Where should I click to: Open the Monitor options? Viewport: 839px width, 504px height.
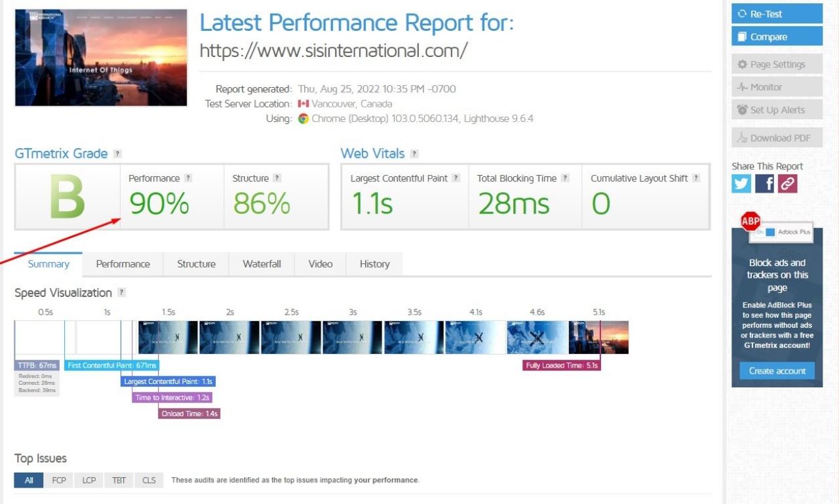click(x=777, y=87)
